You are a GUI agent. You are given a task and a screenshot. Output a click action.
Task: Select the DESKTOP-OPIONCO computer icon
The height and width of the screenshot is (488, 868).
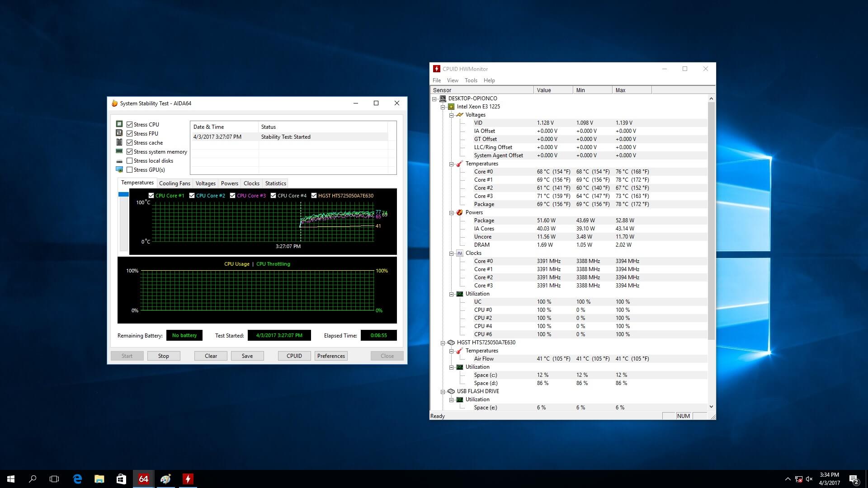point(443,99)
